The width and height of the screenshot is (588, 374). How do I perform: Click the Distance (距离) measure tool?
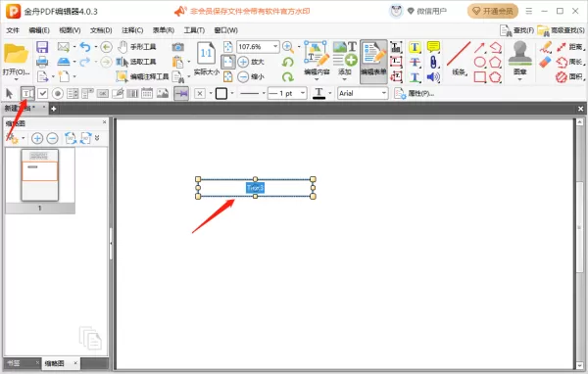[570, 47]
